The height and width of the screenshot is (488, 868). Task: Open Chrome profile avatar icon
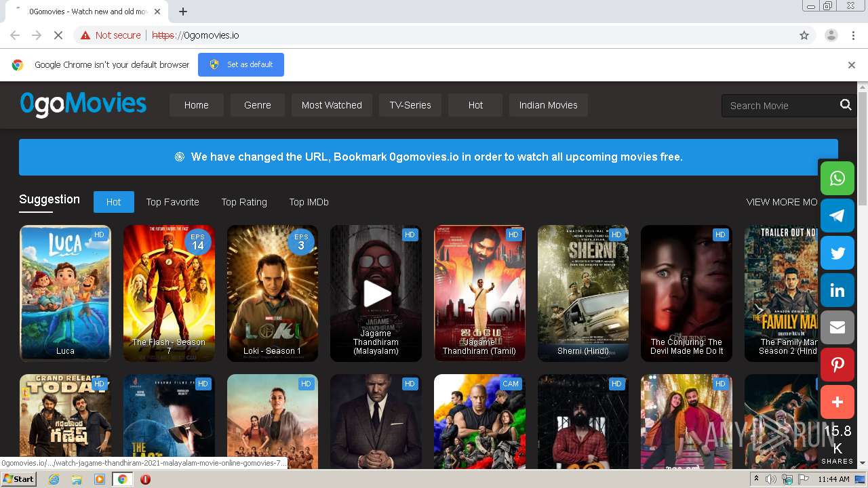pos(831,35)
